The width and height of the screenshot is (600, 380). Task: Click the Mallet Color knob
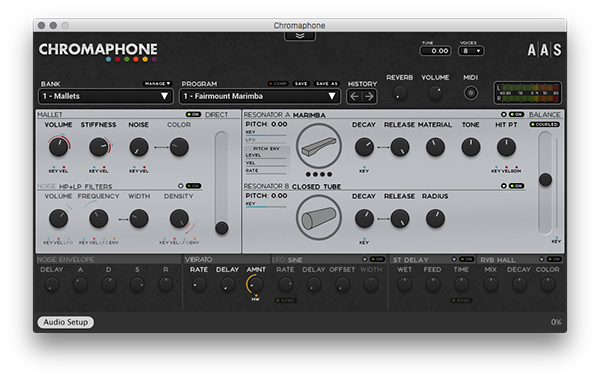click(x=179, y=147)
